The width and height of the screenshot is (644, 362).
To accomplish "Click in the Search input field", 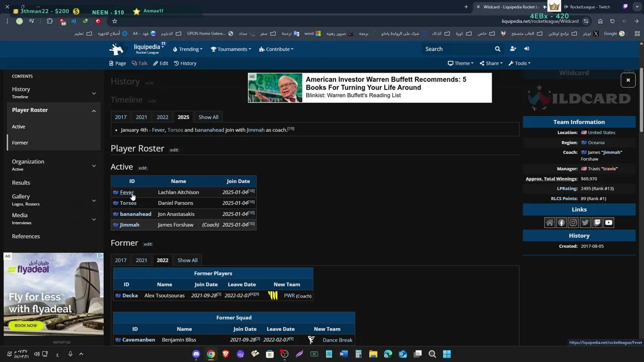I will [x=457, y=49].
